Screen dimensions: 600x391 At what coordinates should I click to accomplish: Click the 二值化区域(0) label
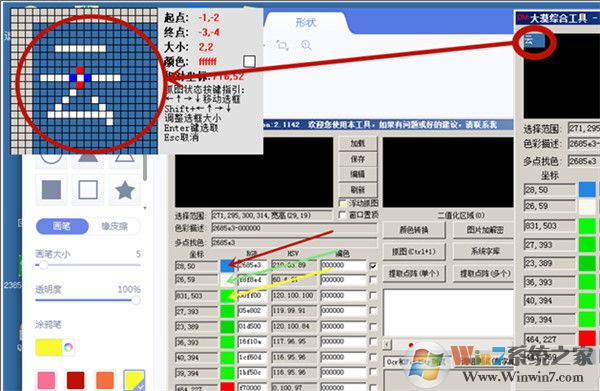click(461, 215)
